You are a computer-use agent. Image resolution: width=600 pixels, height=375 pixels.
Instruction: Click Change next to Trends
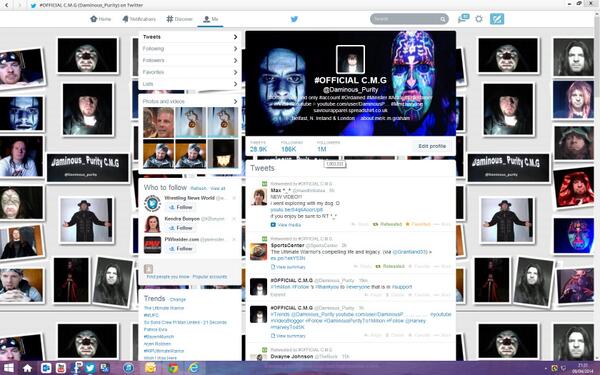178,300
